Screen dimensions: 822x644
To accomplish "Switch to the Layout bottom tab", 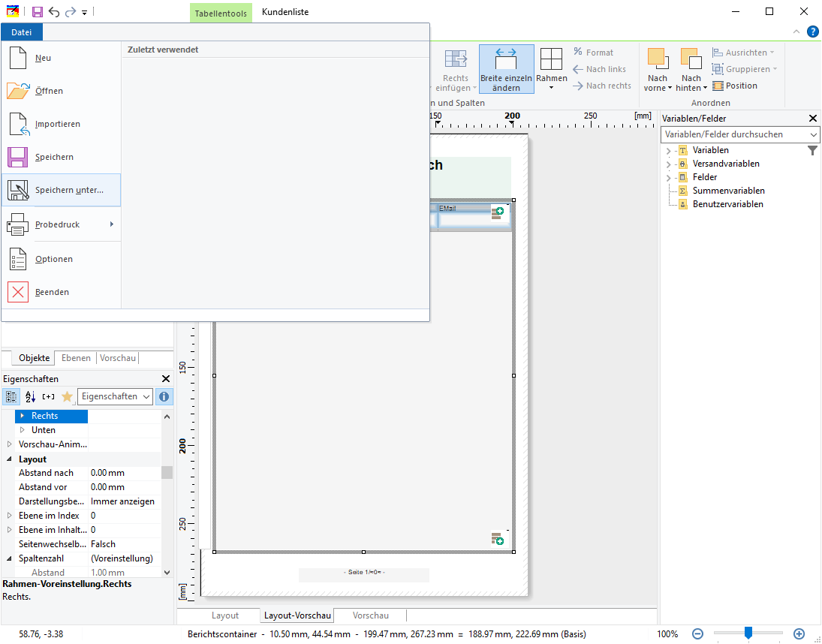I will (225, 615).
